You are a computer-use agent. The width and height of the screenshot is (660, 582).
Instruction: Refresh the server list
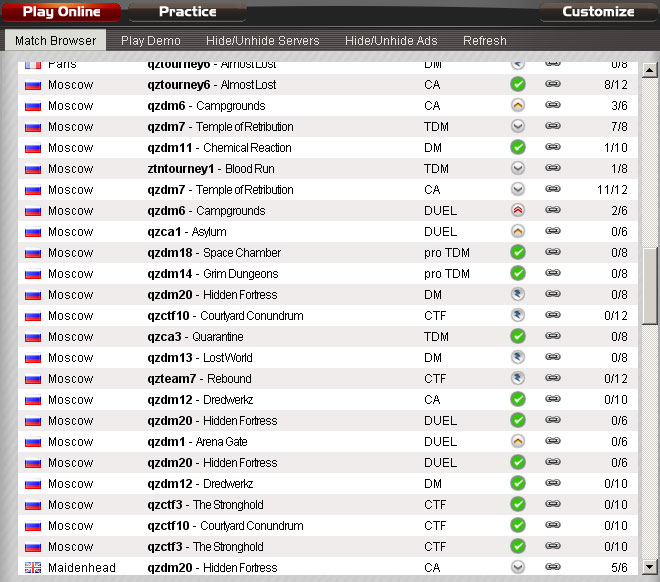485,41
